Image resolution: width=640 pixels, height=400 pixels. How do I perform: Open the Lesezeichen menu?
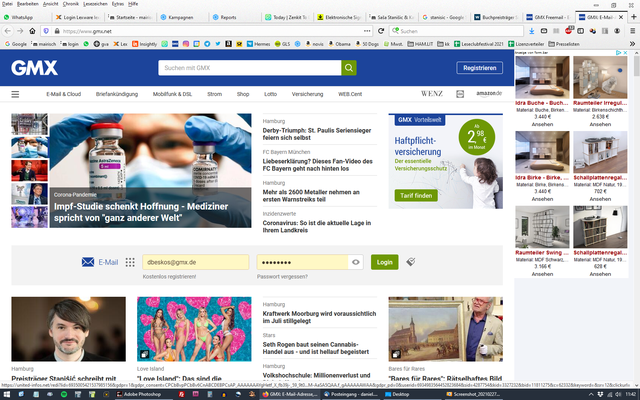point(95,4)
